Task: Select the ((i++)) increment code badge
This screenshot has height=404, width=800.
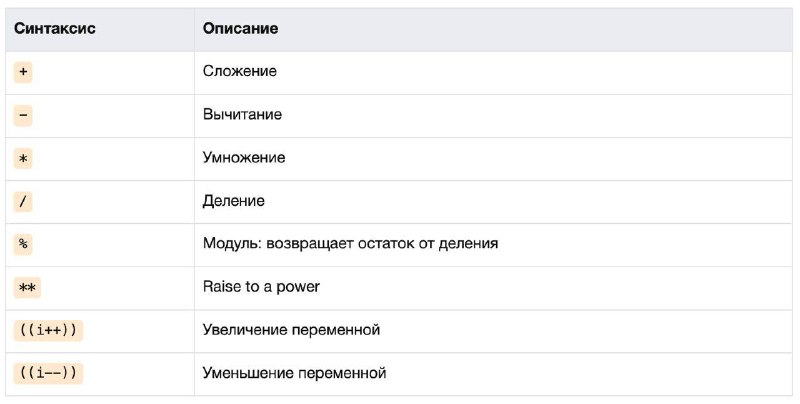Action: tap(48, 331)
